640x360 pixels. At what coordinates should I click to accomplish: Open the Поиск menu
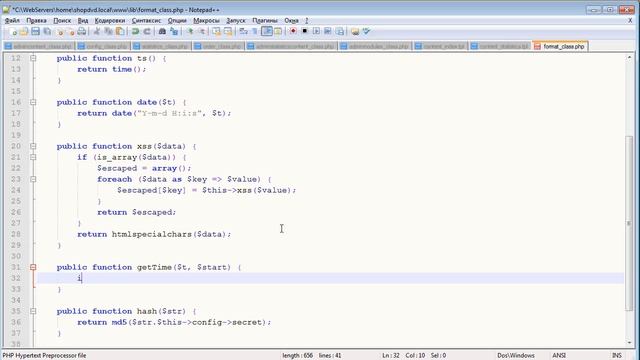tap(62, 20)
